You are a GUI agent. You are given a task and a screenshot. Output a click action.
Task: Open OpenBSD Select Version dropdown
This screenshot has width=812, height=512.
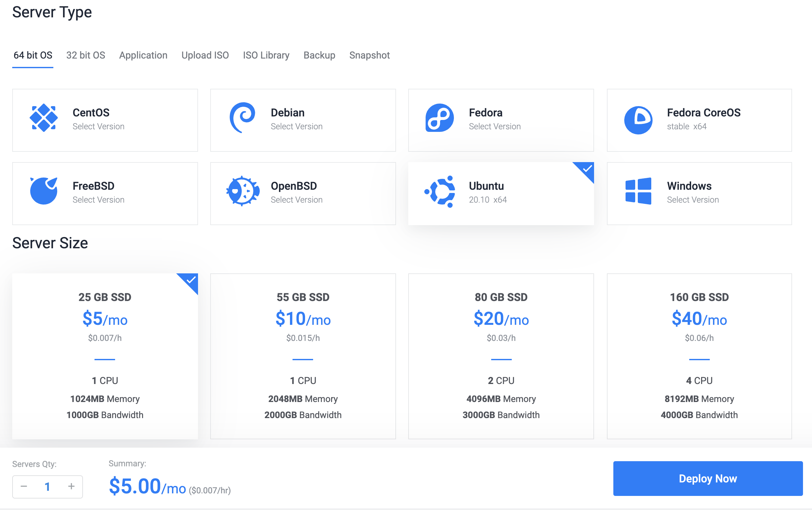coord(296,200)
